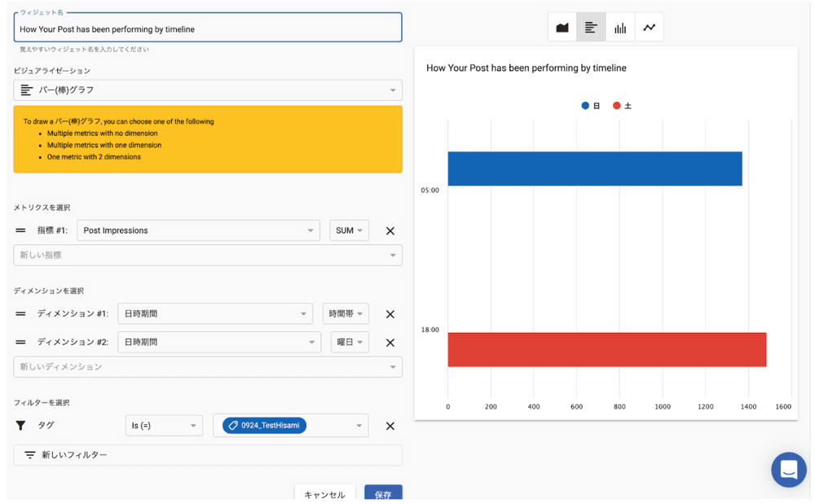Toggle the 土 legend series
This screenshot has width=815, height=504.
(x=622, y=106)
